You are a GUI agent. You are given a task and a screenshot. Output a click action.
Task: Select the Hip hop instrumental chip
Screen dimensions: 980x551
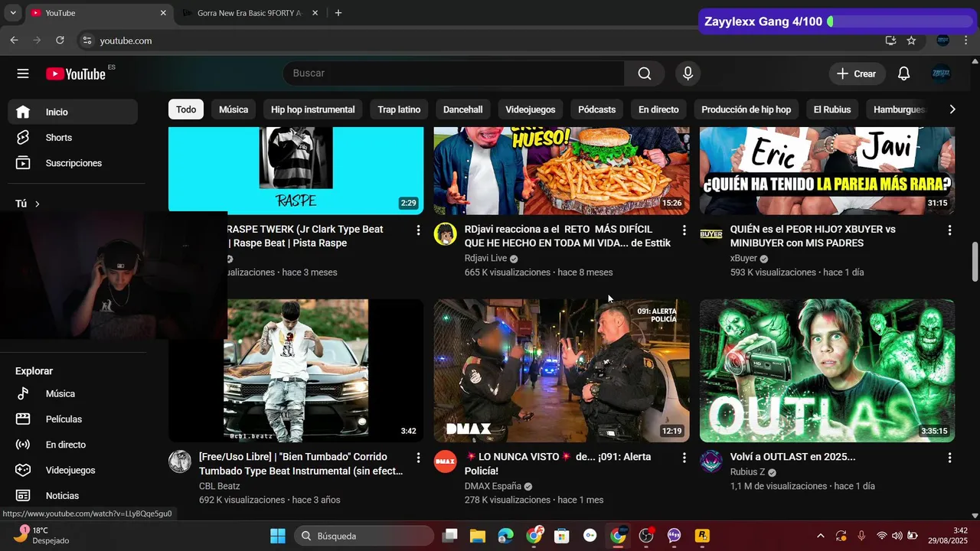[x=312, y=109]
